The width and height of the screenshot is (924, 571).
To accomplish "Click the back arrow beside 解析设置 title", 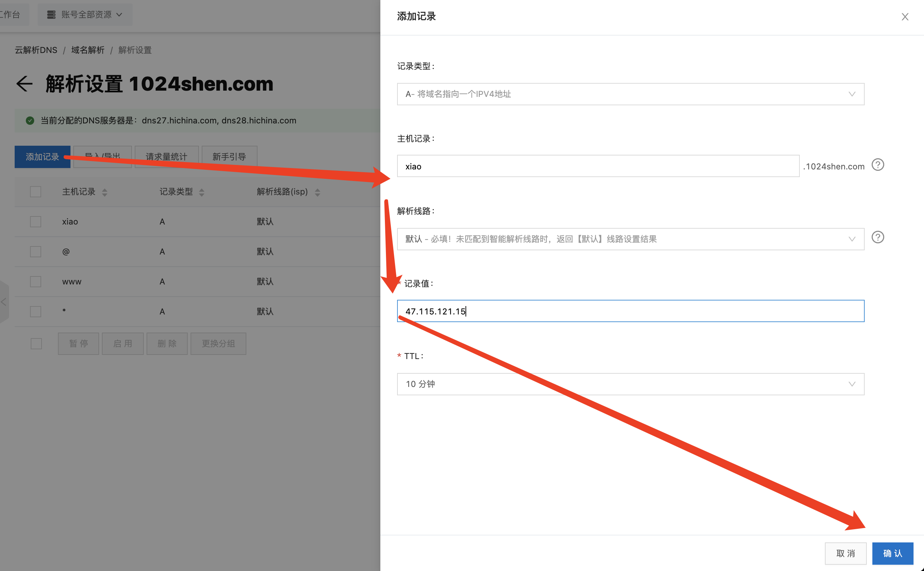I will click(24, 83).
